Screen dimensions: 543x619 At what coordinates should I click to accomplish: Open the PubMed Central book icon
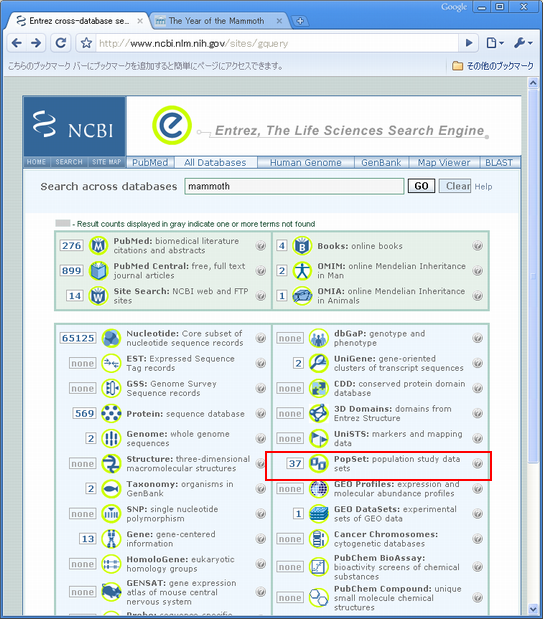98,271
